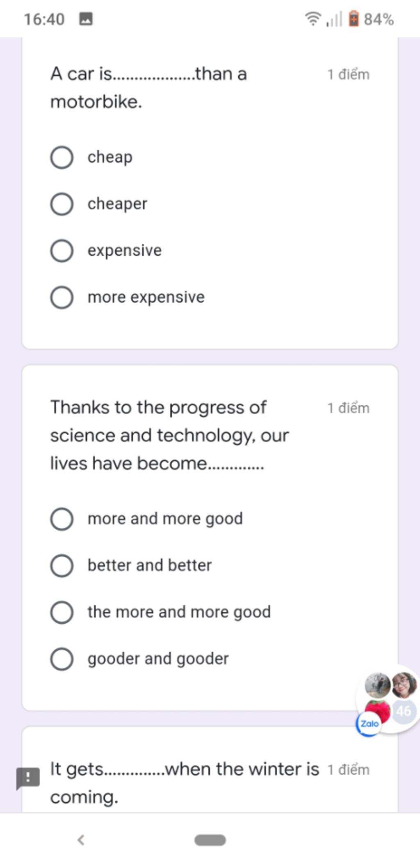Select the "expensive" radio button
The height and width of the screenshot is (868, 420).
click(x=62, y=250)
